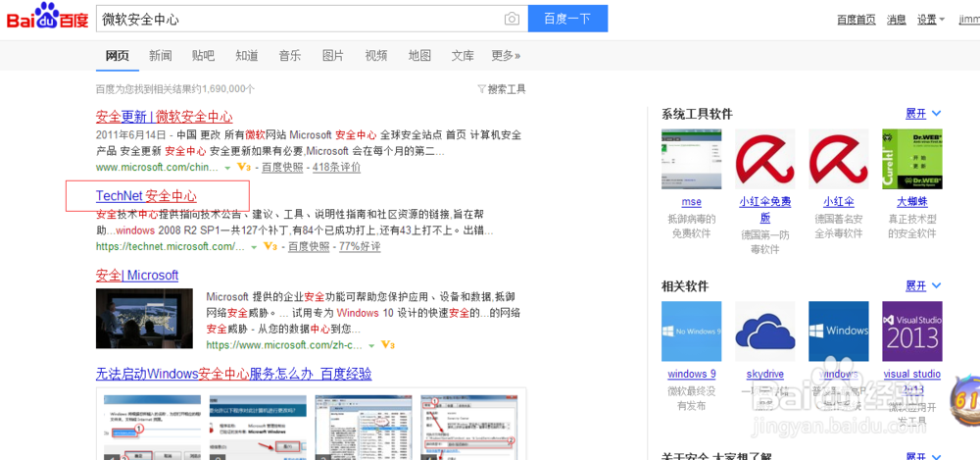Open camera image search icon
The height and width of the screenshot is (460, 980).
coord(512,19)
